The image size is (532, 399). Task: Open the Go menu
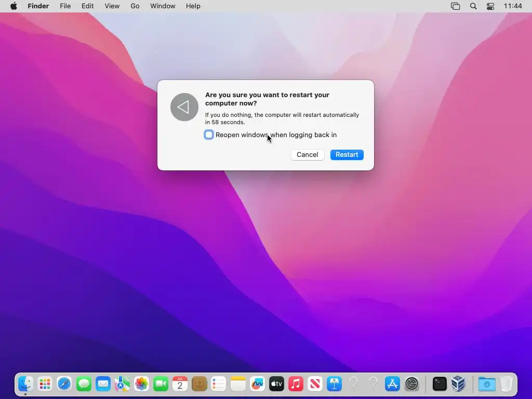pos(135,6)
